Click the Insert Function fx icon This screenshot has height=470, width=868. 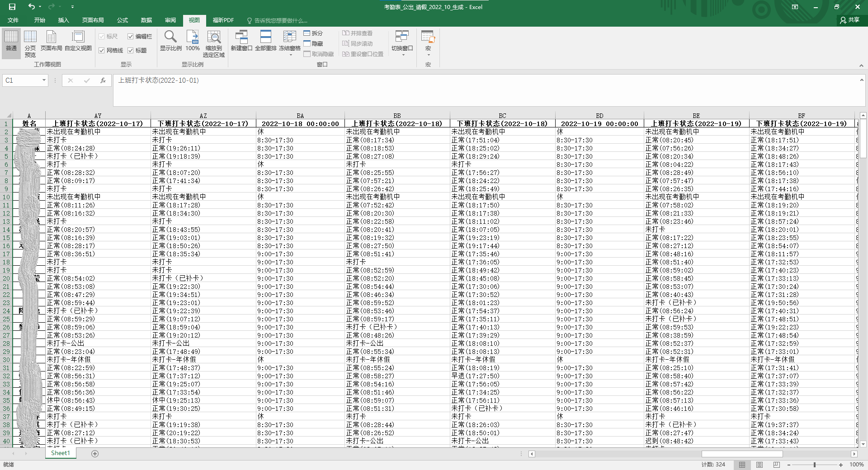(x=103, y=80)
